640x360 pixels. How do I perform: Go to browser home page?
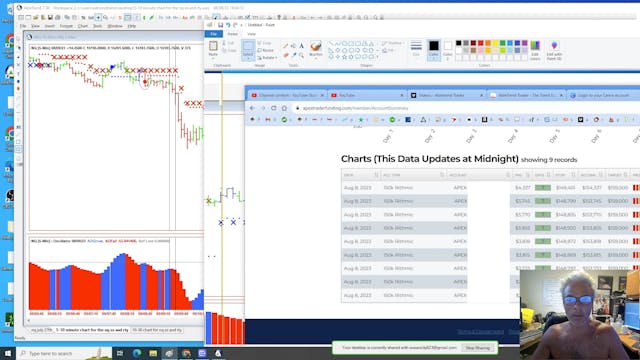[284, 108]
